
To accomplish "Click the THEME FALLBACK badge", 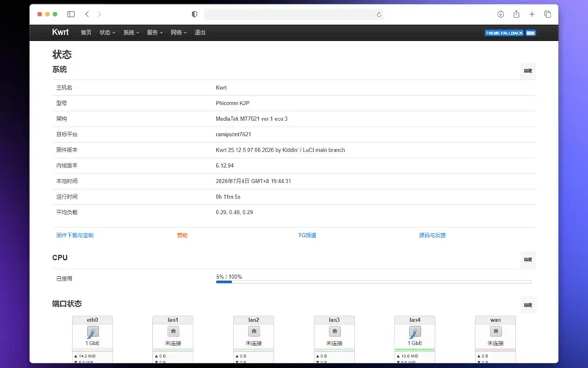I will 504,33.
